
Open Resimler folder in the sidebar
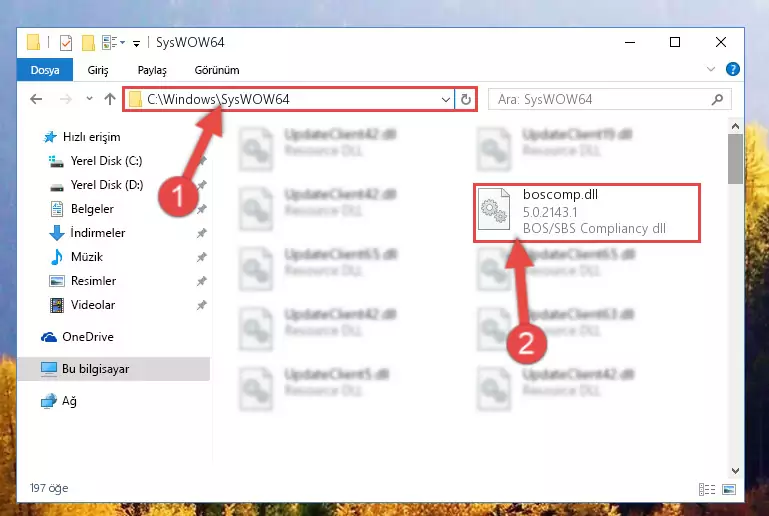click(93, 281)
